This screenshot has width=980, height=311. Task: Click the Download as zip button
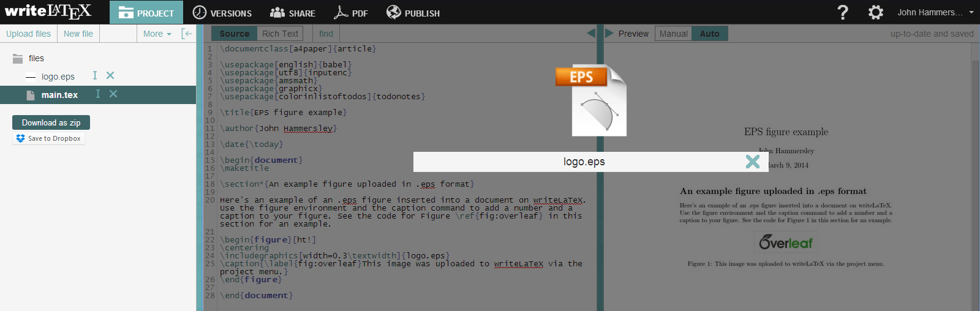pyautogui.click(x=51, y=122)
